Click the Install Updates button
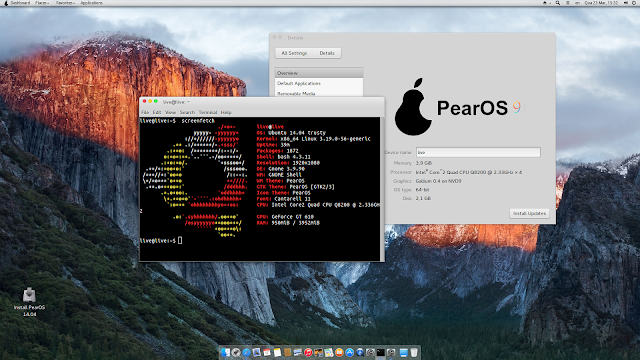This screenshot has height=360, width=640. (x=529, y=213)
